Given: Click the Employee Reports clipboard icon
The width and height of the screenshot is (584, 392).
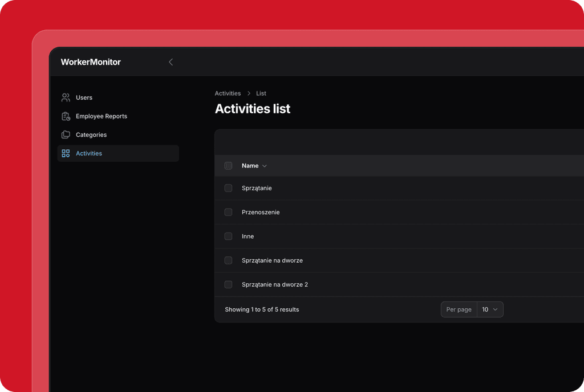Looking at the screenshot, I should click(x=66, y=116).
